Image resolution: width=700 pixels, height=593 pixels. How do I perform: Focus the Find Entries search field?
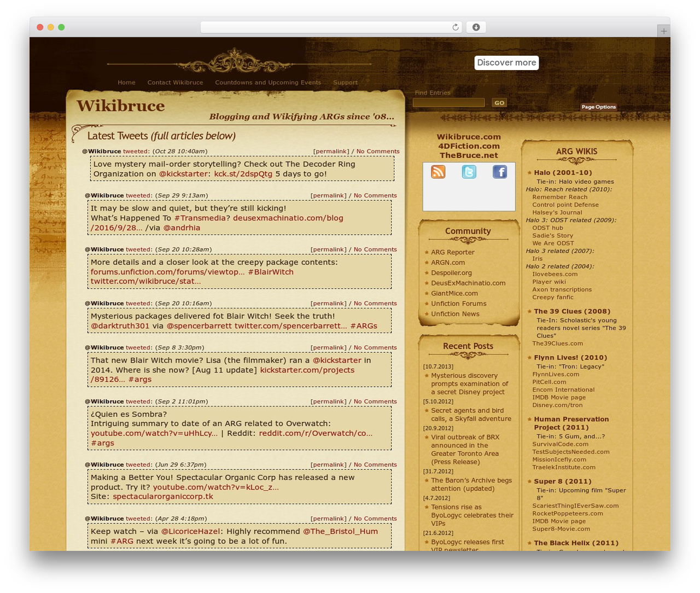click(449, 103)
